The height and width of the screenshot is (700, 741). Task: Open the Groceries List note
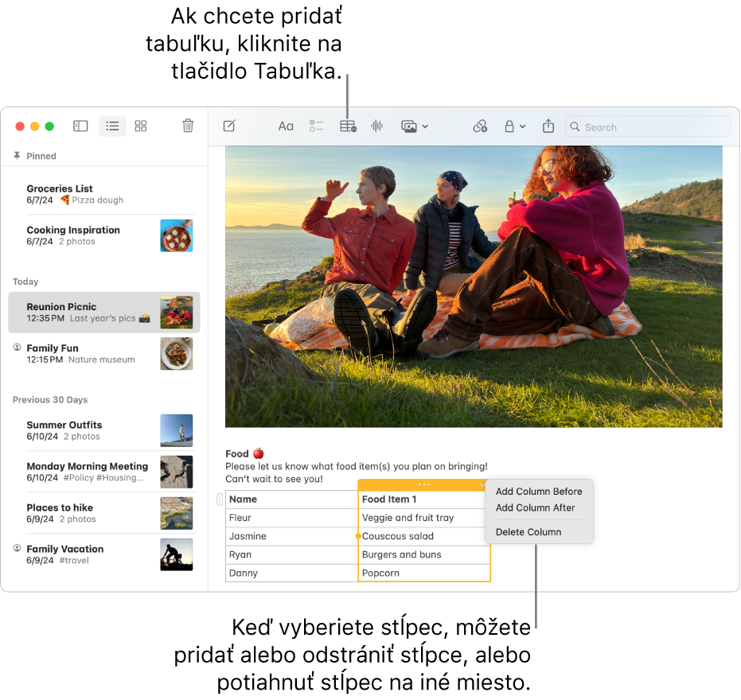click(x=104, y=194)
